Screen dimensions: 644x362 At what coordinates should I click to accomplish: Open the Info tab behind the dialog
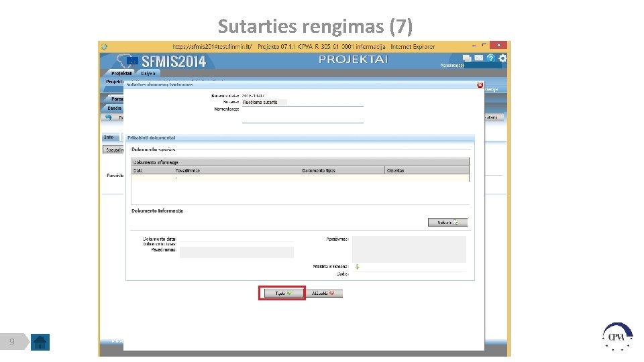pyautogui.click(x=109, y=137)
